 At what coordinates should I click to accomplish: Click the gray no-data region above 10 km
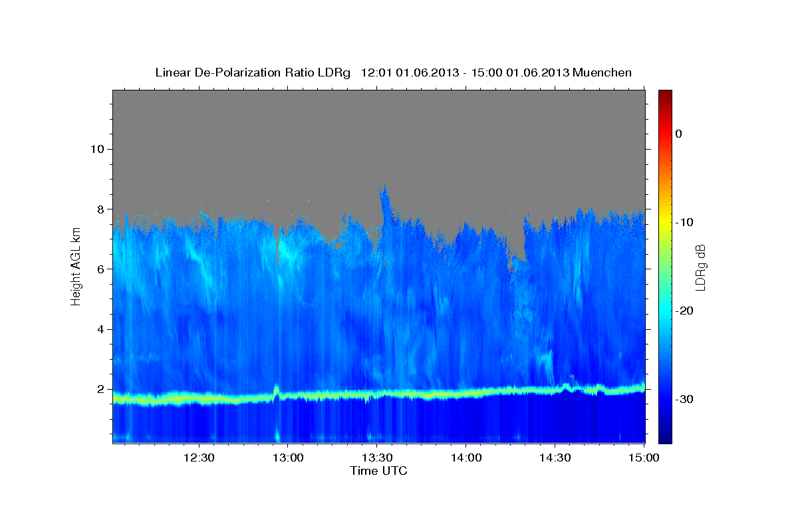[x=379, y=120]
